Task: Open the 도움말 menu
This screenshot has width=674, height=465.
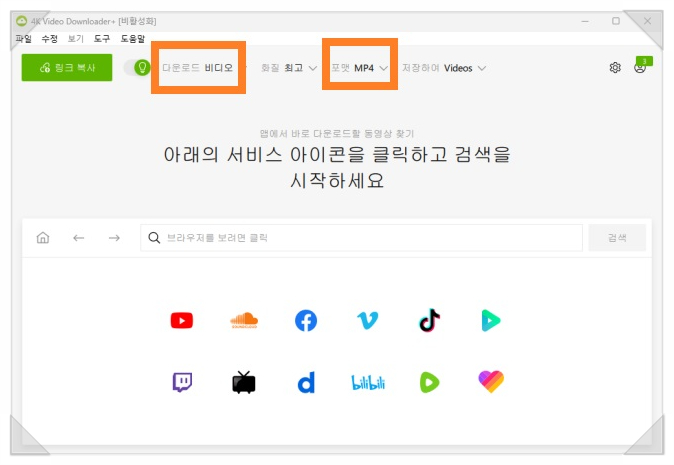Action: tap(132, 39)
